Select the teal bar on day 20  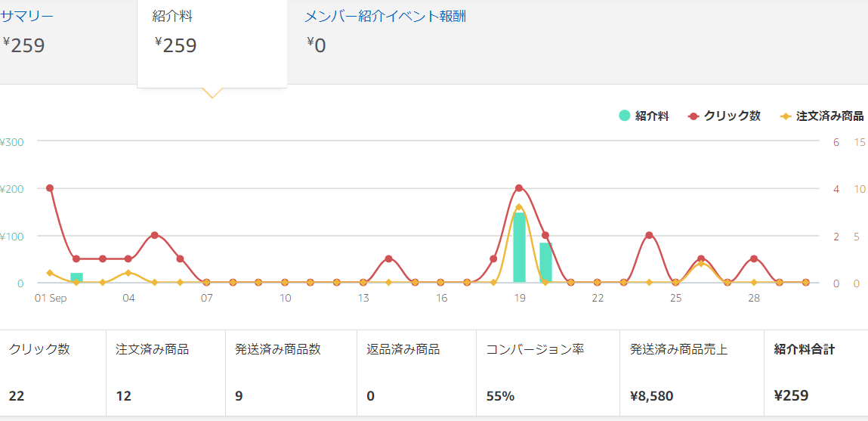pos(545,262)
